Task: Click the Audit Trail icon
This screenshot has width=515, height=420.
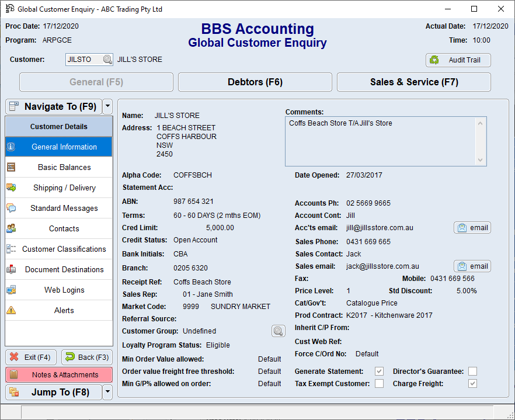Action: click(x=434, y=60)
